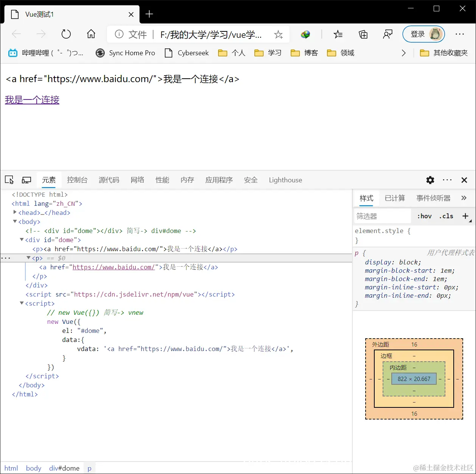
Task: Toggle the .cls class editor
Action: pyautogui.click(x=447, y=216)
